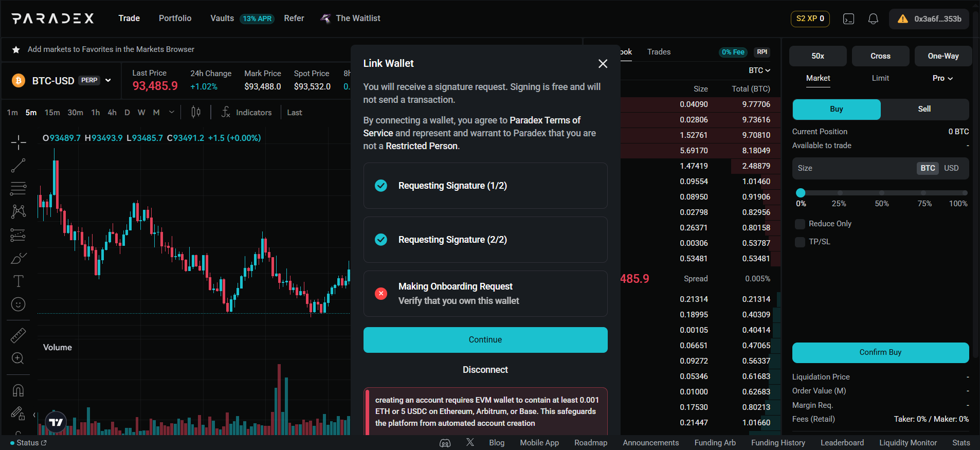Screen dimensions: 980x450
Task: Open the Indicators menu
Action: click(x=247, y=112)
